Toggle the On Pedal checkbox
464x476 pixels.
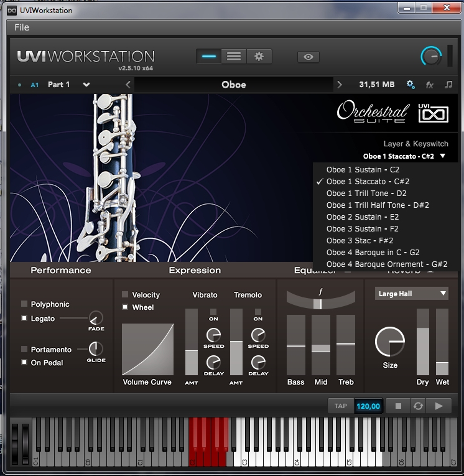coord(24,362)
